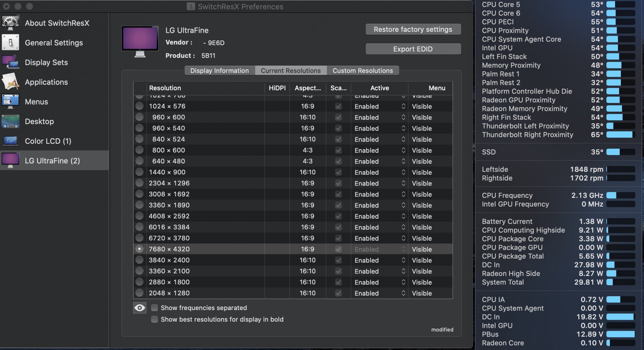Open Active dropdown for 6720 × 3780

coord(380,238)
